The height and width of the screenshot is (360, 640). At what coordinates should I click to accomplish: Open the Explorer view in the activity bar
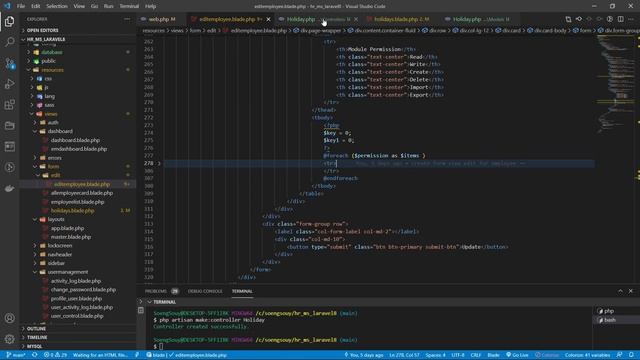pos(9,21)
